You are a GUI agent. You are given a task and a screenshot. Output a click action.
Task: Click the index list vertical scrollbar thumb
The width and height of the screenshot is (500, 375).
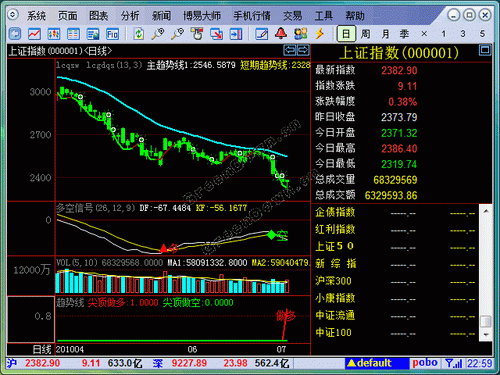(x=486, y=321)
